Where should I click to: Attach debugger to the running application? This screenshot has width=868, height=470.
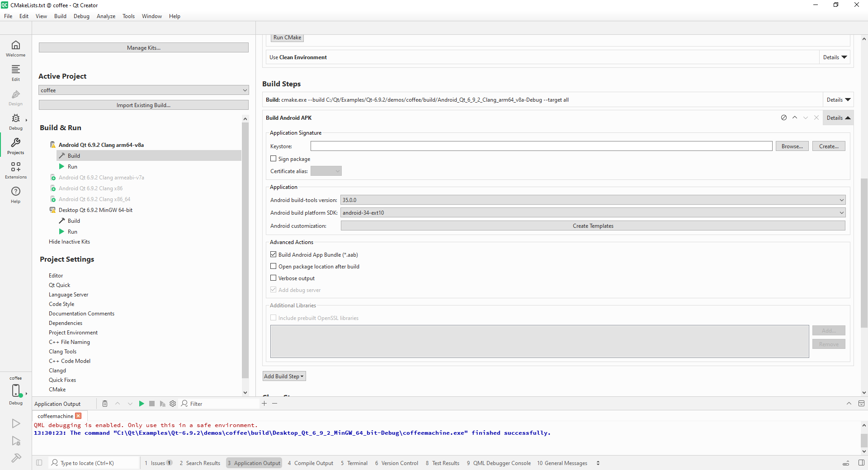[x=162, y=404]
